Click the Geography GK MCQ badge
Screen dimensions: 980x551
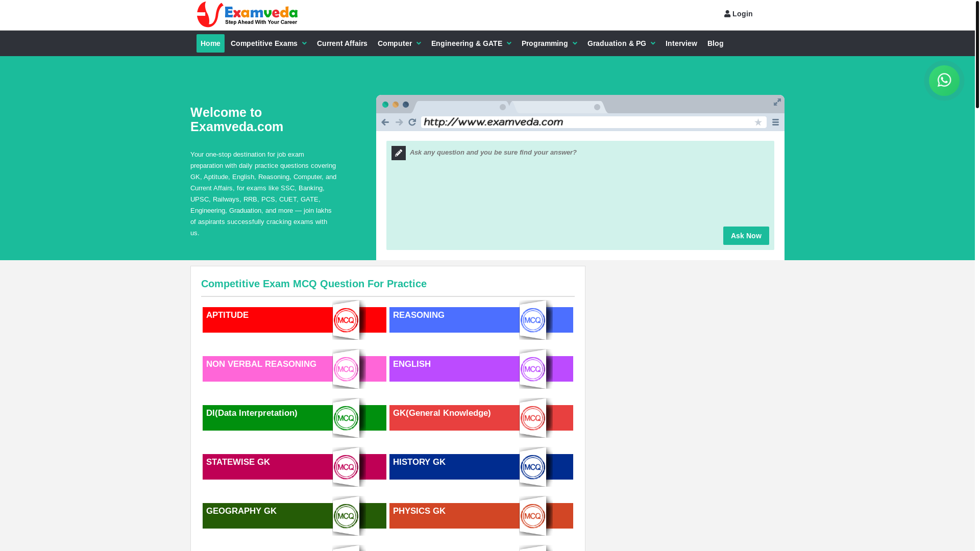coord(346,516)
